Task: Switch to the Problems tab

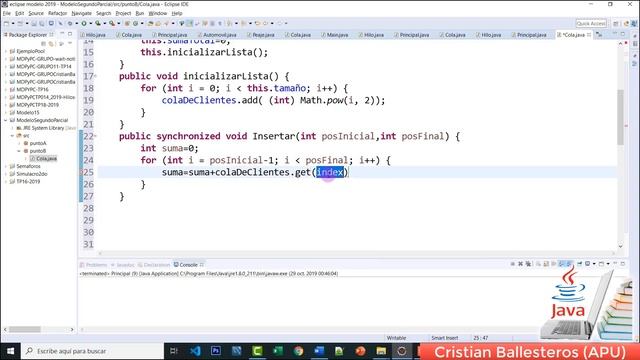Action: (x=93, y=265)
